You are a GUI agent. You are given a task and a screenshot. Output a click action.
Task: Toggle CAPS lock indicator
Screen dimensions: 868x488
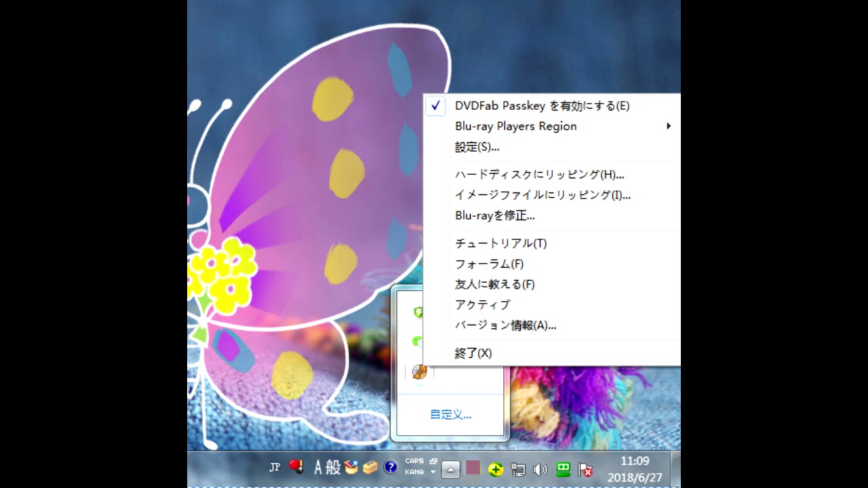click(x=414, y=461)
